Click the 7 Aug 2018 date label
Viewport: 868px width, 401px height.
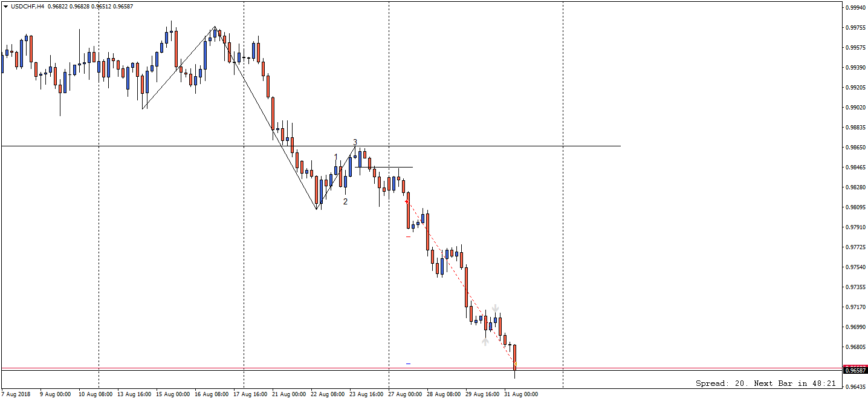tap(16, 394)
